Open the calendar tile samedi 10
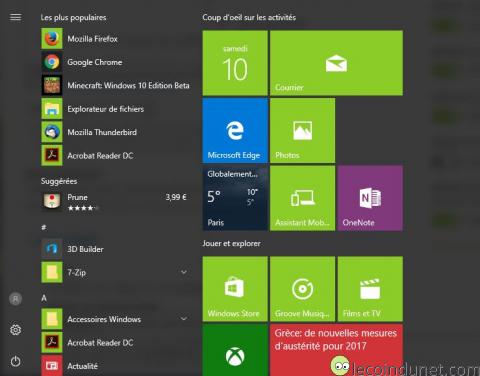 (x=235, y=63)
